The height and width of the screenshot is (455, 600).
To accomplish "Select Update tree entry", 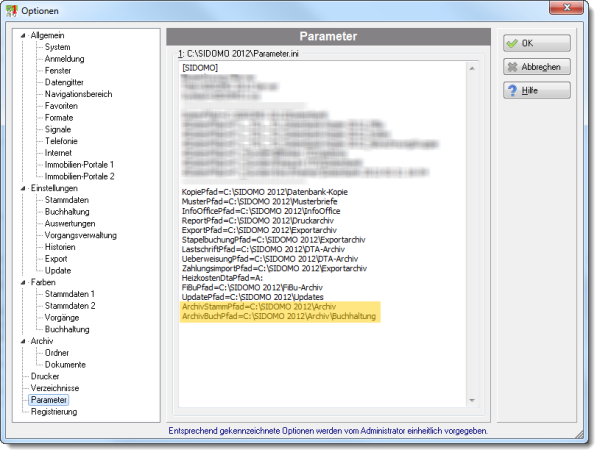I will (58, 271).
